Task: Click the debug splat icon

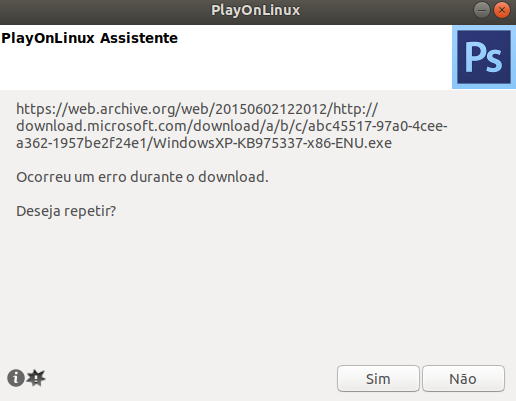Action: 36,378
